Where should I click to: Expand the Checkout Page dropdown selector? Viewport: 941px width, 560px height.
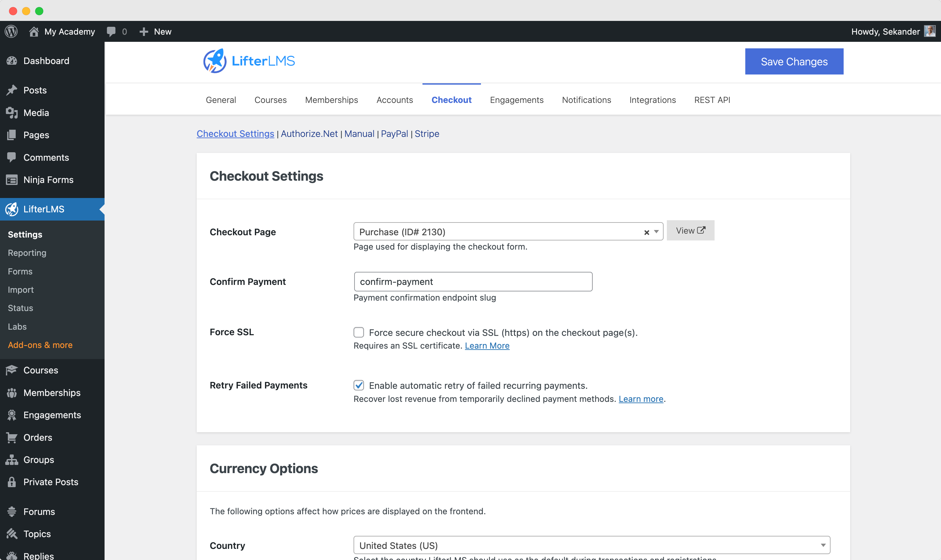pyautogui.click(x=656, y=231)
